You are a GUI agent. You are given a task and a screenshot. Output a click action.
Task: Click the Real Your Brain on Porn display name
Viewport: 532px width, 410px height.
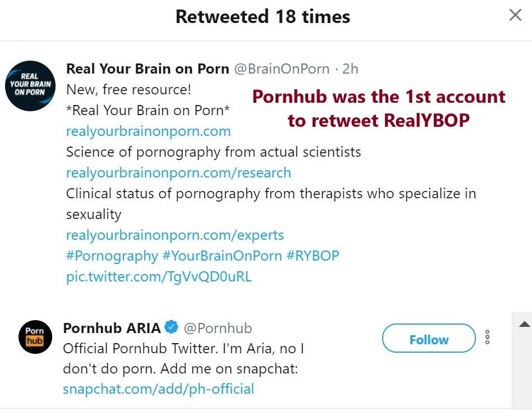(148, 69)
